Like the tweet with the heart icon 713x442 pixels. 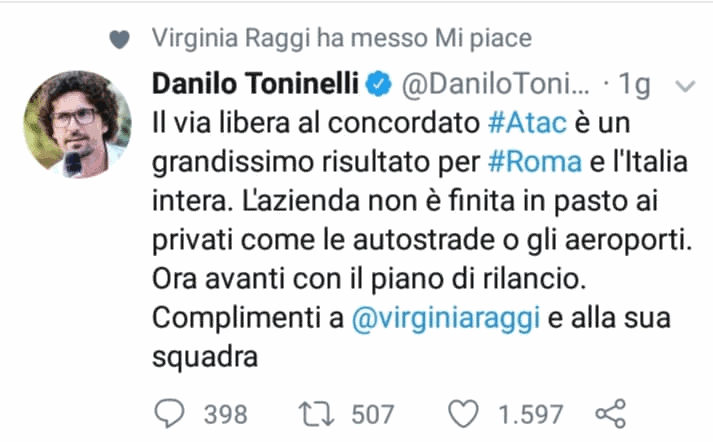pos(465,413)
